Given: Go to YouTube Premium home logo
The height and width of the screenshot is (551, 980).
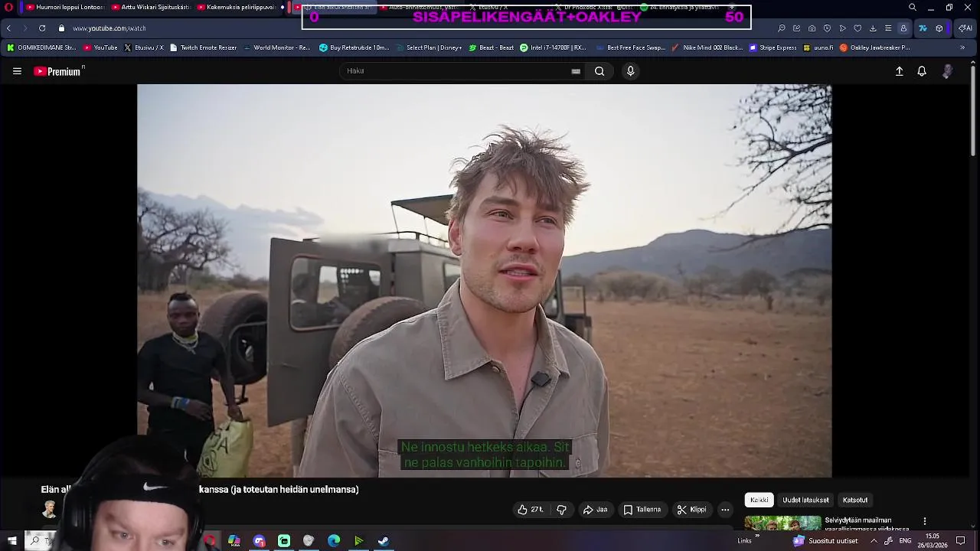Looking at the screenshot, I should pos(58,71).
